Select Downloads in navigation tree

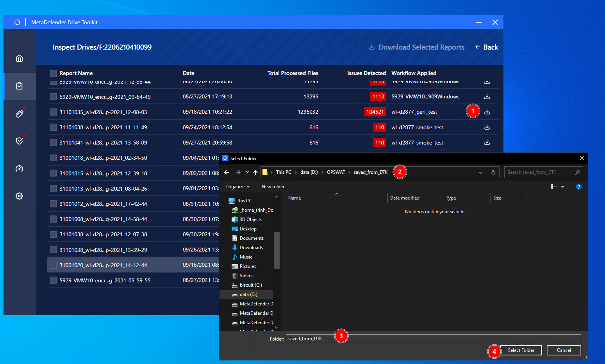251,248
